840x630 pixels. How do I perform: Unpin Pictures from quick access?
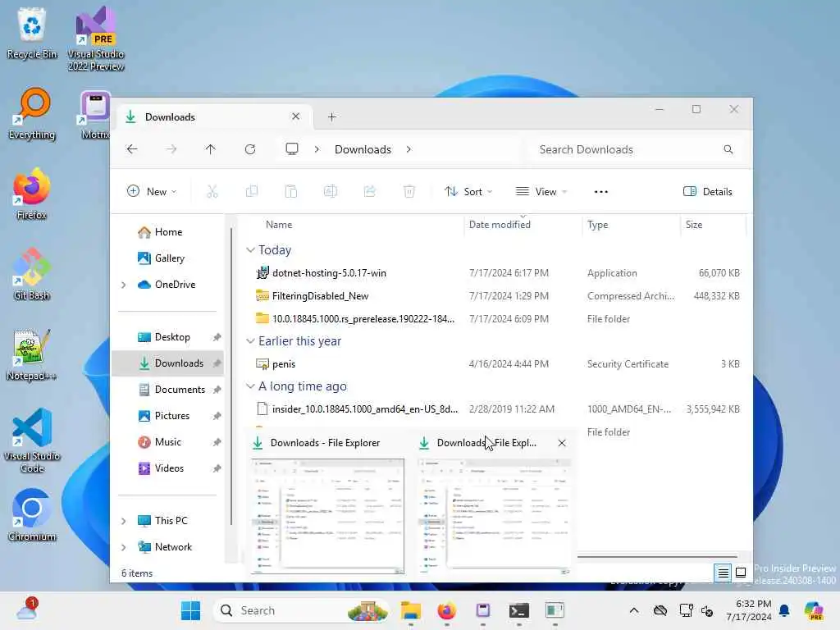click(x=217, y=416)
